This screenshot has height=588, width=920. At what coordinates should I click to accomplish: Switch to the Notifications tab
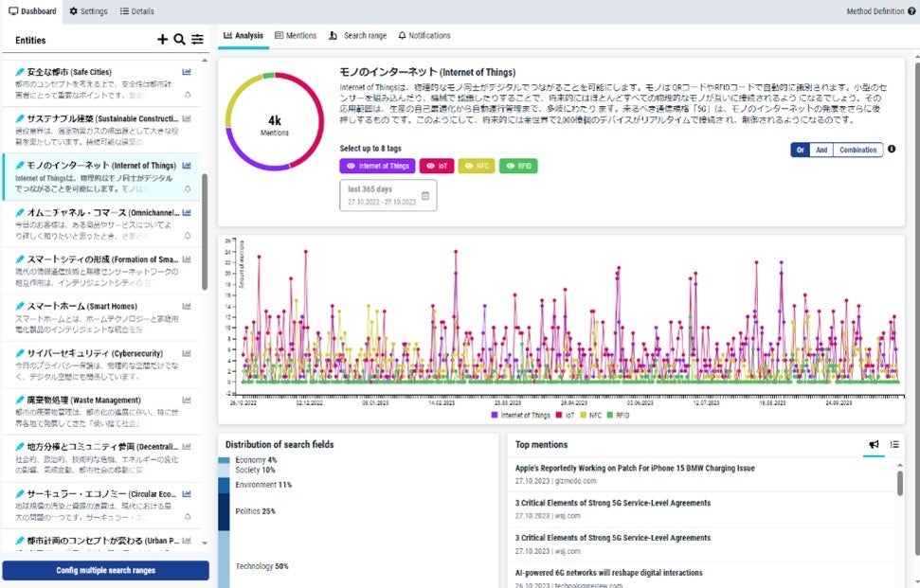(x=424, y=35)
